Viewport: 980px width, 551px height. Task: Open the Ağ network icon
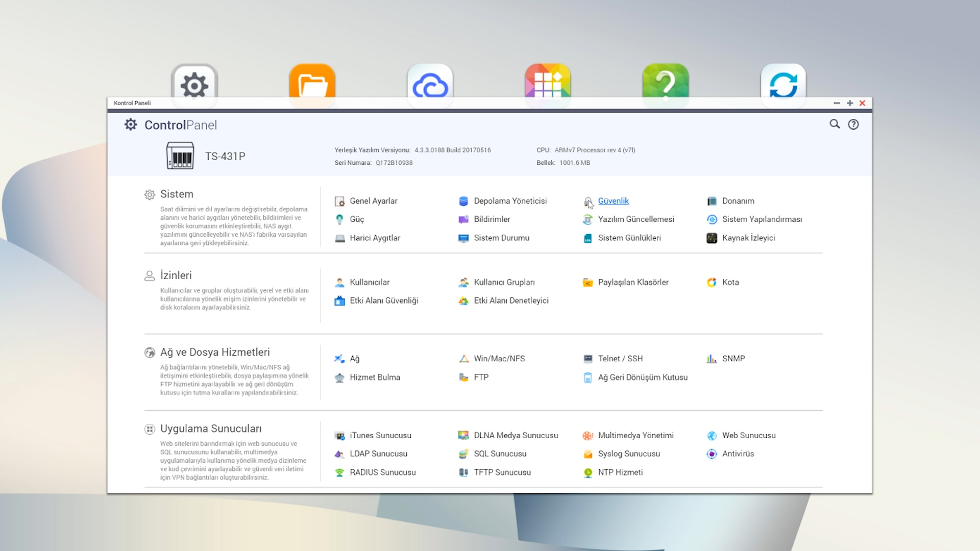[x=339, y=359]
